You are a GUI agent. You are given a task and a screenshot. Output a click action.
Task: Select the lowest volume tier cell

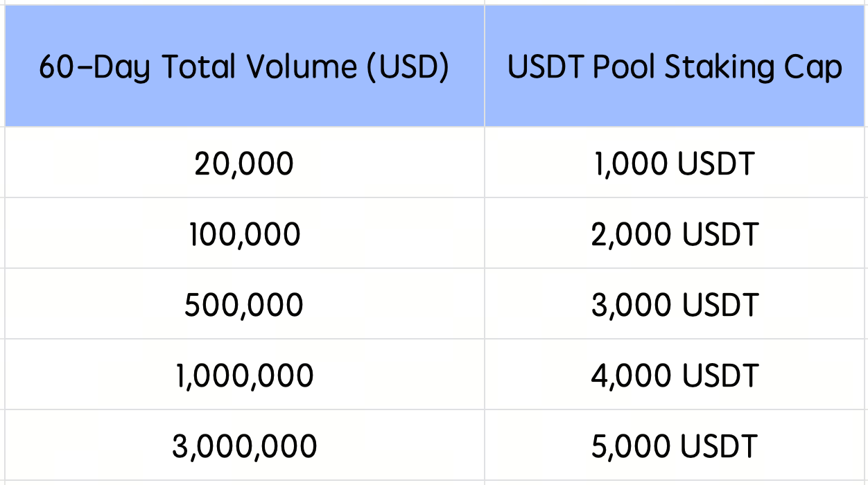[244, 164]
